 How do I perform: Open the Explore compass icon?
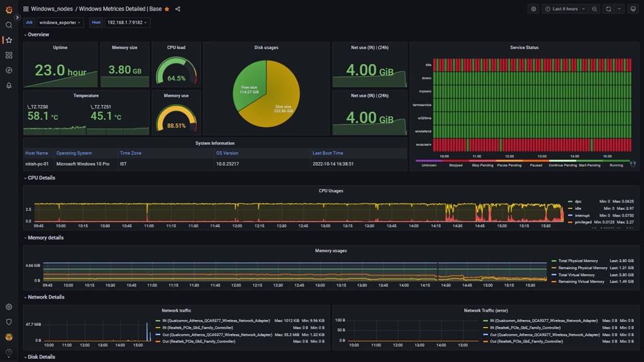pos(9,70)
